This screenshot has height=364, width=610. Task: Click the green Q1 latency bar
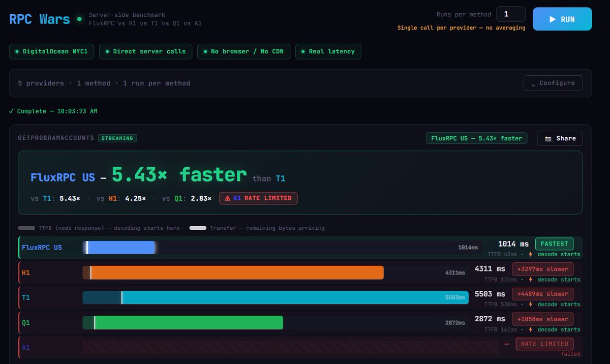183,323
